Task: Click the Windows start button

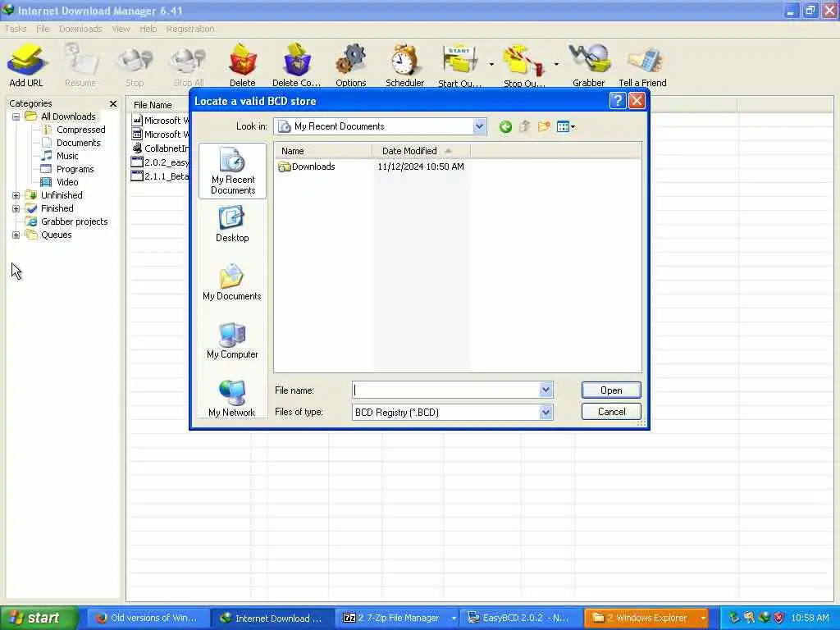Action: (x=39, y=618)
